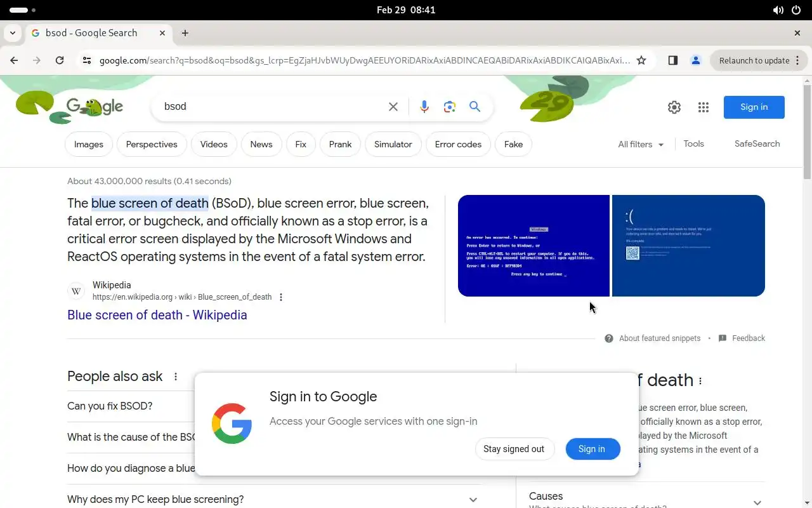Open more options beside Wikipedia result URL
This screenshot has width=812, height=508.
[281, 297]
